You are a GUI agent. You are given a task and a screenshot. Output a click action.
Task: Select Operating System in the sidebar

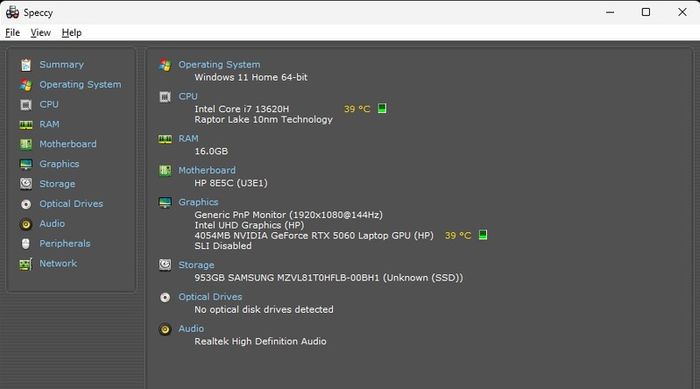(80, 85)
